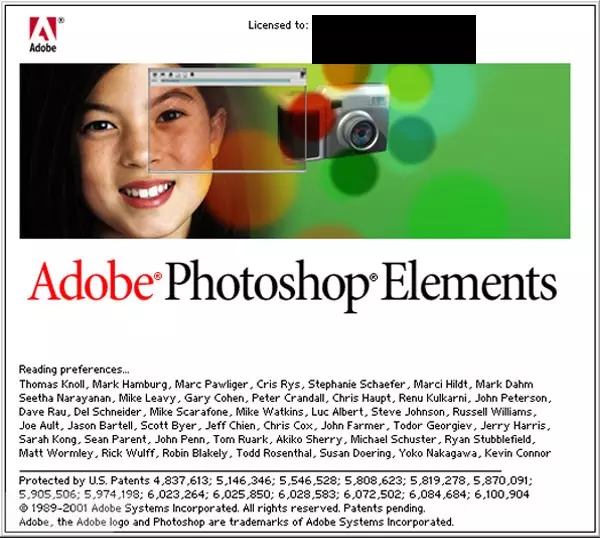Click the 'Licensed to:' label

[x=278, y=25]
